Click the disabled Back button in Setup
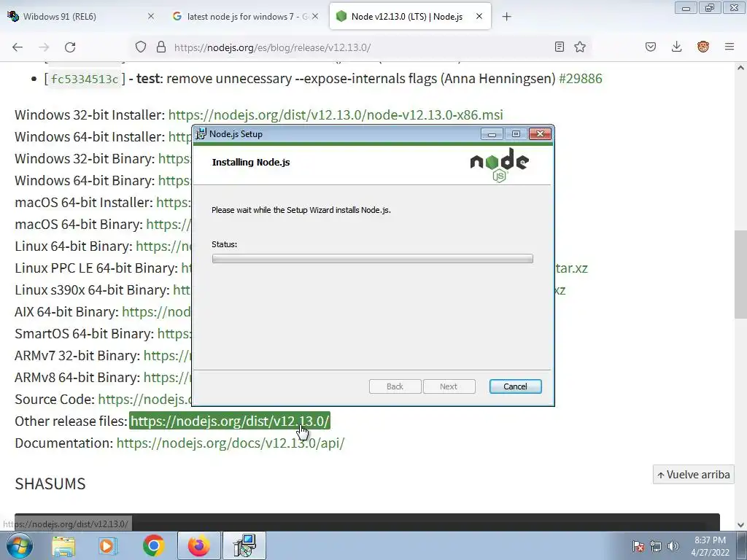The height and width of the screenshot is (560, 747). (395, 386)
